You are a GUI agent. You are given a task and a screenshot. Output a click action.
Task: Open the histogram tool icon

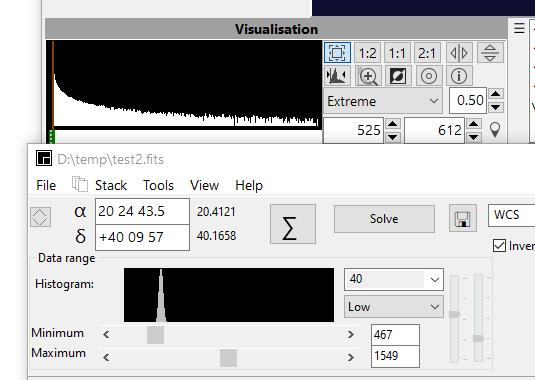336,76
